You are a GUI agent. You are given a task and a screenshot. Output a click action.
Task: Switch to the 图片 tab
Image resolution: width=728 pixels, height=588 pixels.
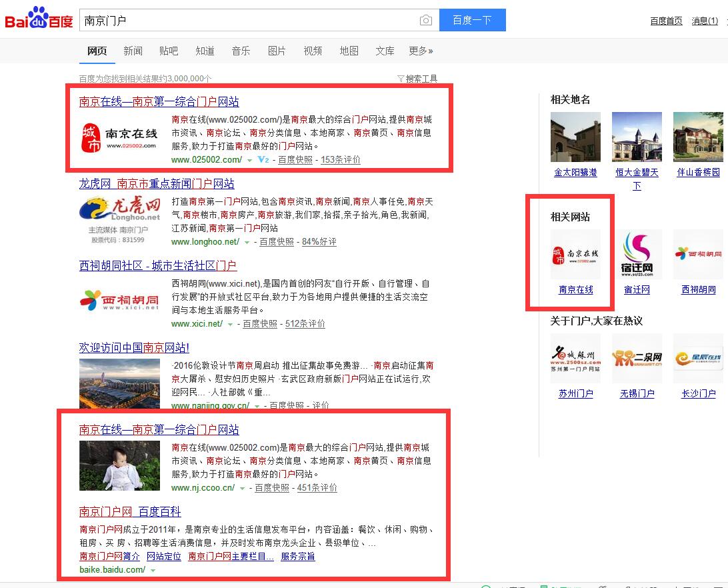click(277, 50)
